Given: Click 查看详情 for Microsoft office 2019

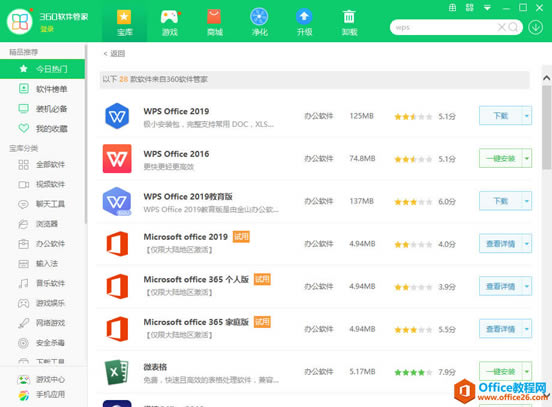Looking at the screenshot, I should click(500, 244).
